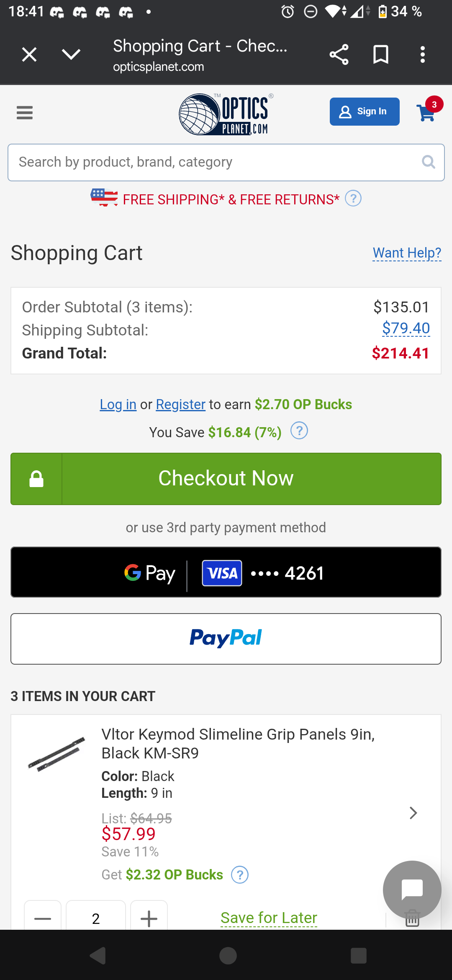Show OP Bucks info for Vltor item
Viewport: 452px width, 980px height.
click(x=240, y=875)
